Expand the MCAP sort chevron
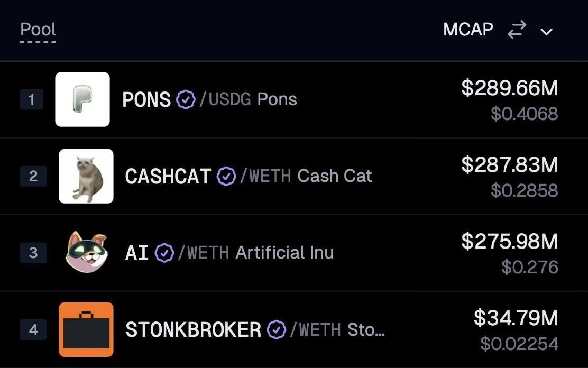588x368 pixels. coord(546,32)
